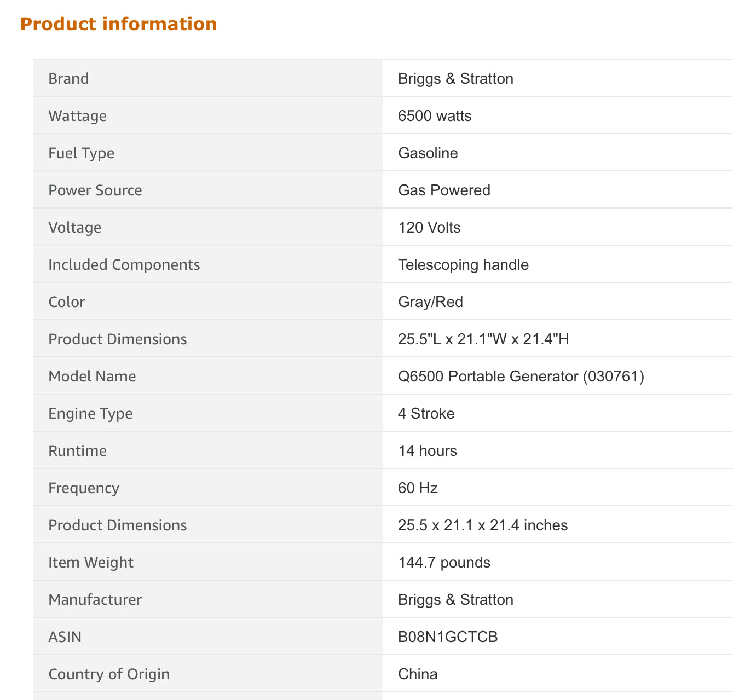Screen dimensions: 745x700
Task: Click the China country value
Action: 418,674
